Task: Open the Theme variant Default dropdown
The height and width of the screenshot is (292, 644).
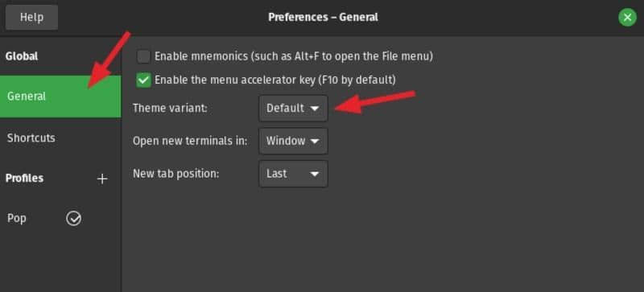Action: (293, 109)
